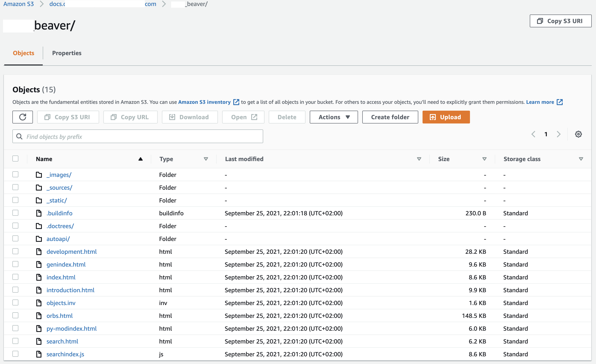The width and height of the screenshot is (596, 364).
Task: Toggle the select-all objects checkbox
Action: click(15, 159)
